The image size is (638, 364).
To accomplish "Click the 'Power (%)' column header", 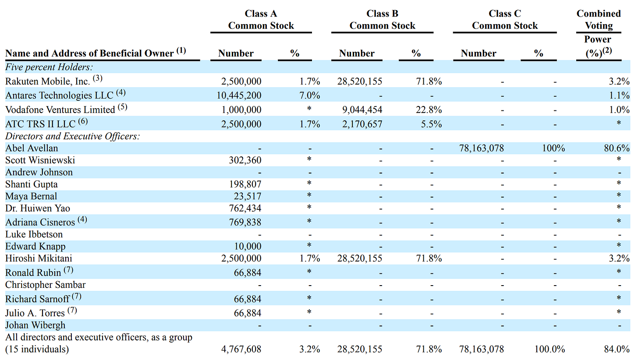I will 599,46.
